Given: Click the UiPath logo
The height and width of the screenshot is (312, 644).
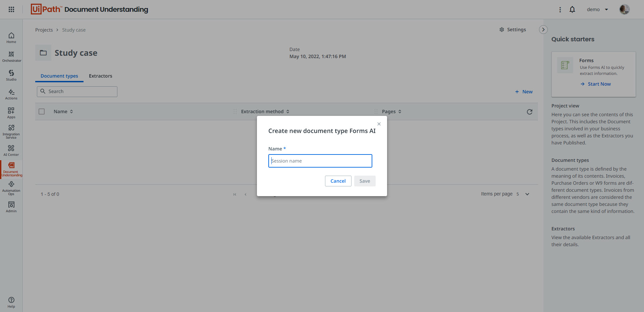Looking at the screenshot, I should [46, 9].
